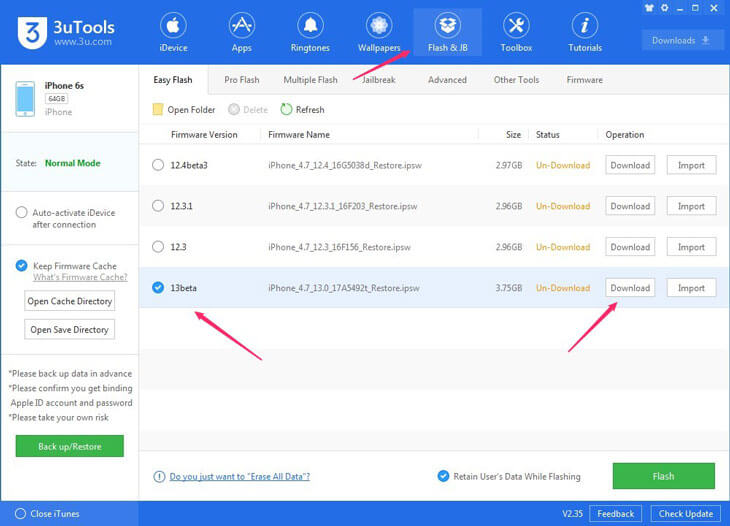Open the iDevice section
The width and height of the screenshot is (730, 526).
click(173, 32)
